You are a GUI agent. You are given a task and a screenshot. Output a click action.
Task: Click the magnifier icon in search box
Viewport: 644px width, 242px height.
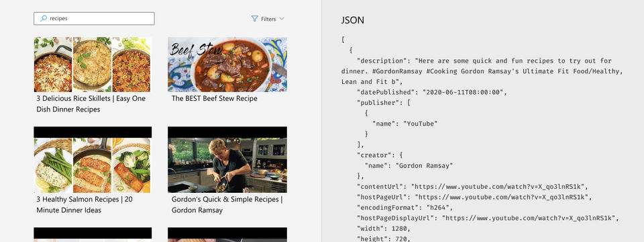(x=43, y=19)
